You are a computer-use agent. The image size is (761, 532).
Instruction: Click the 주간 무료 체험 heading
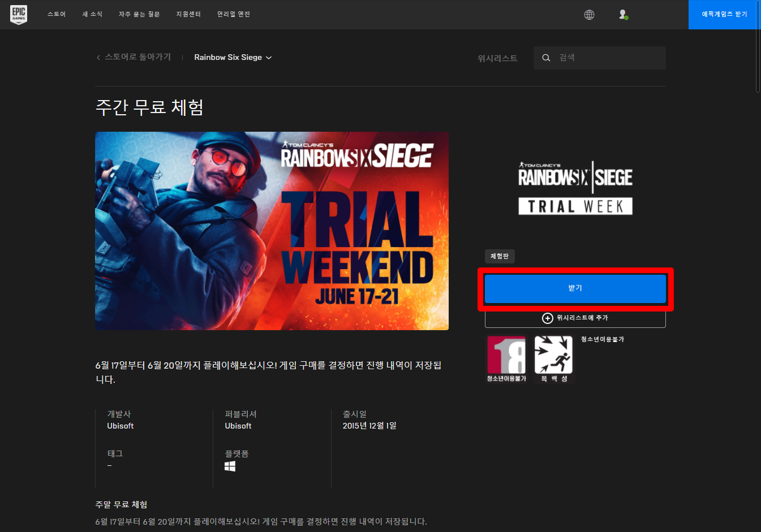click(x=149, y=107)
